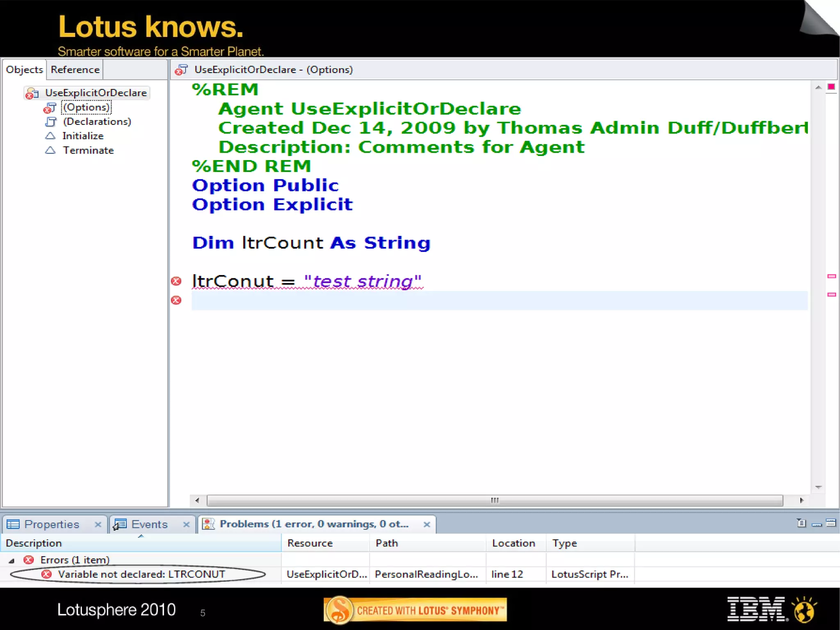The width and height of the screenshot is (840, 630).
Task: Sort problems by Description column header
Action: pyautogui.click(x=34, y=543)
